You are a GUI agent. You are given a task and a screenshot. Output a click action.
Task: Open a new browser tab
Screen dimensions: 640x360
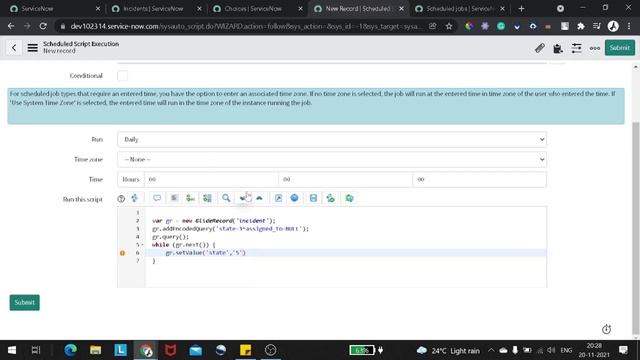[x=521, y=9]
